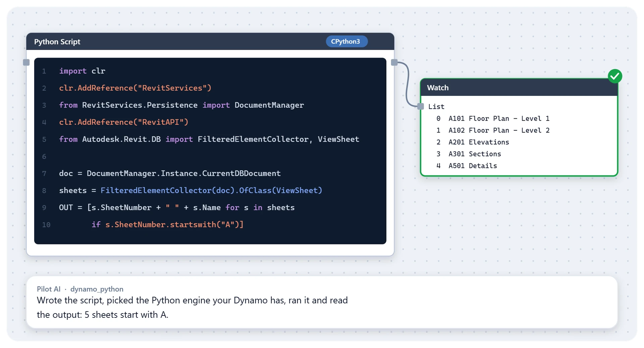The width and height of the screenshot is (644, 348).
Task: Select the Python Script output port
Action: [394, 62]
